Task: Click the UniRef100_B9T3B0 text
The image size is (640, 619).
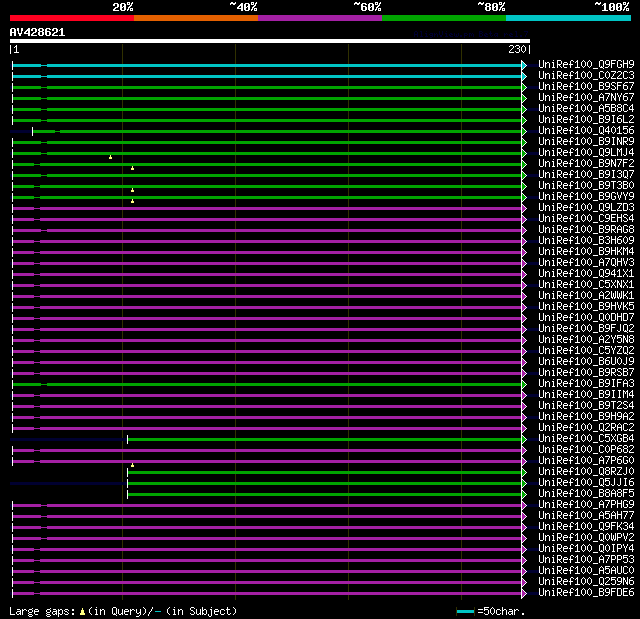Action: (x=586, y=186)
